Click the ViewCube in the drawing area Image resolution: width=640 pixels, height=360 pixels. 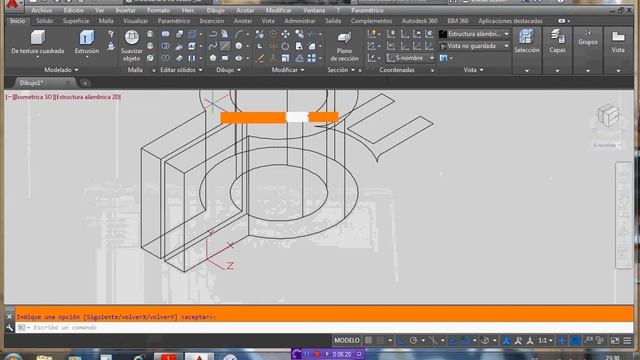tap(608, 115)
